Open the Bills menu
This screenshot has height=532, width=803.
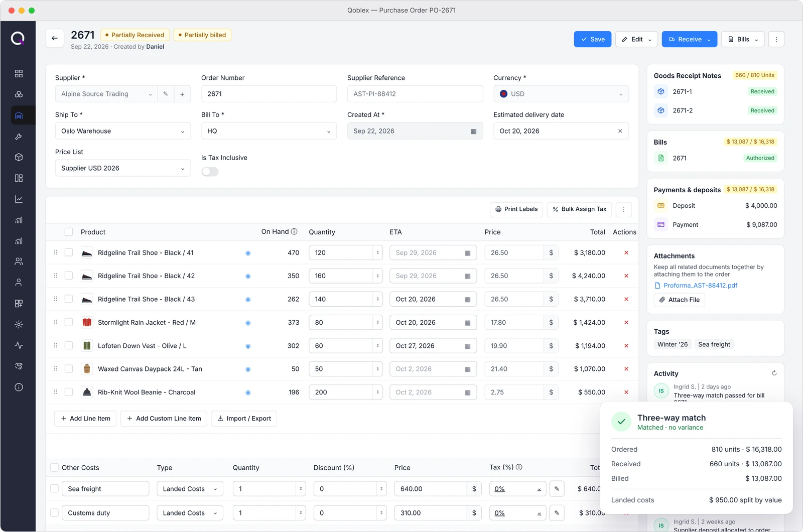(743, 39)
